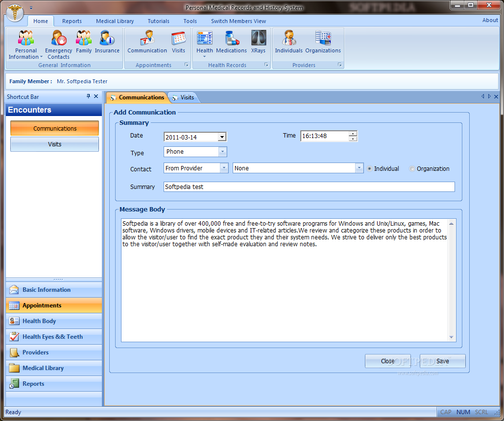Select the Communications document tab

click(x=138, y=97)
